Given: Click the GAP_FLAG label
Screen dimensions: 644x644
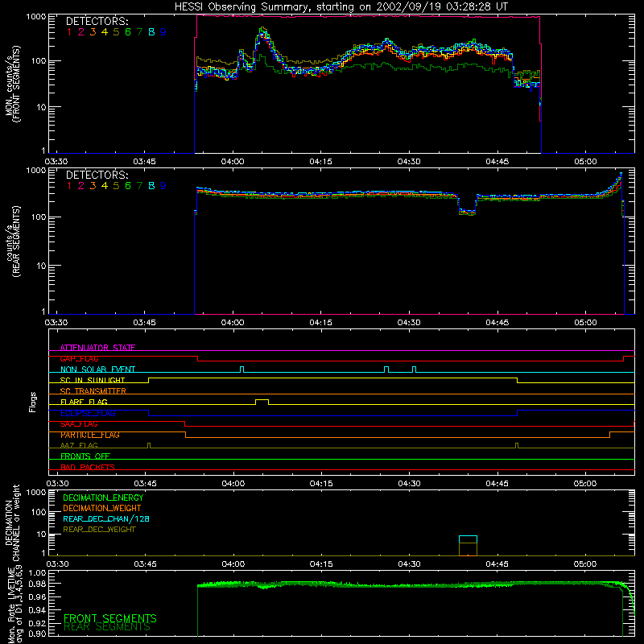Looking at the screenshot, I should (x=79, y=358).
